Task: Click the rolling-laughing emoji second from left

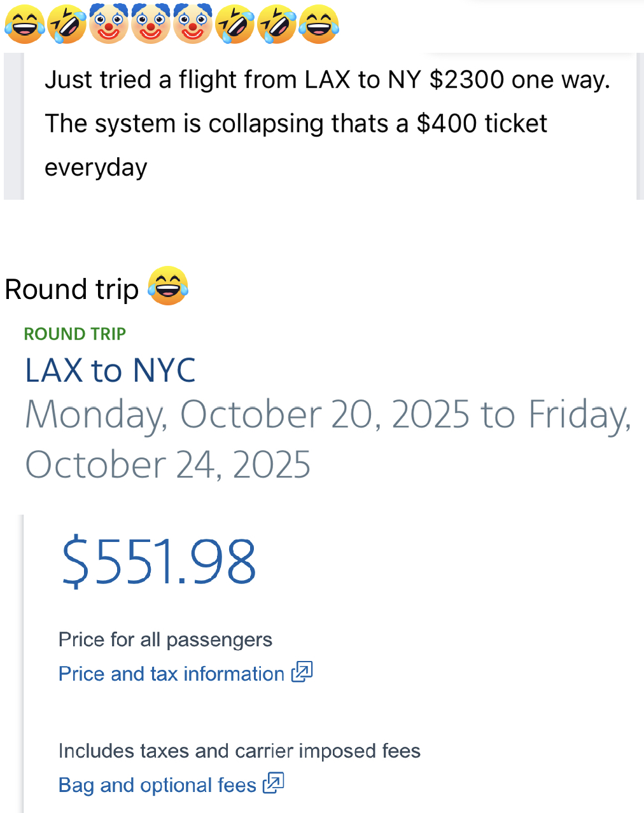Action: pos(67,25)
